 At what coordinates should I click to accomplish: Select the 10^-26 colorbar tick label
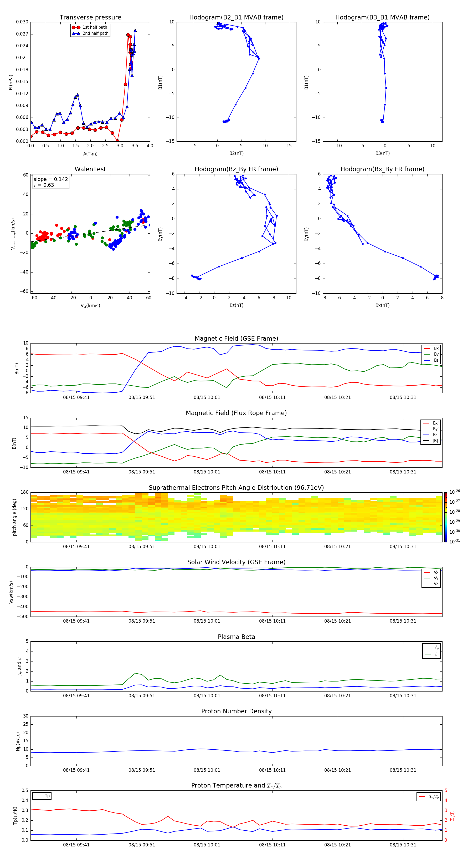click(455, 492)
